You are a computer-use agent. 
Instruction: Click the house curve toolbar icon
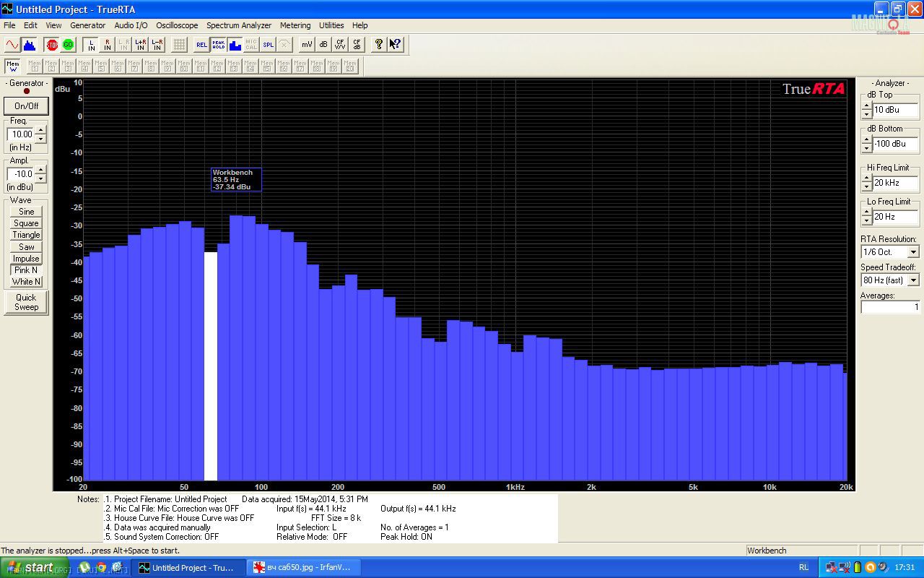pyautogui.click(x=285, y=45)
